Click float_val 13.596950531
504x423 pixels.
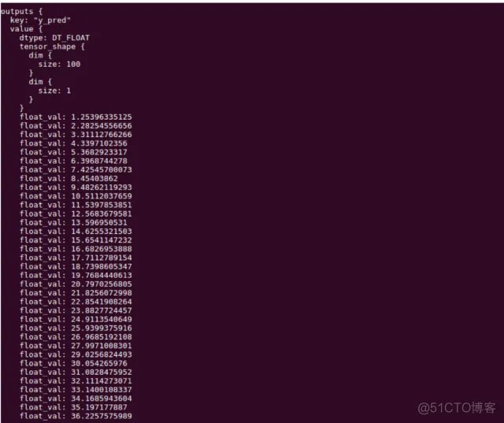tap(73, 222)
